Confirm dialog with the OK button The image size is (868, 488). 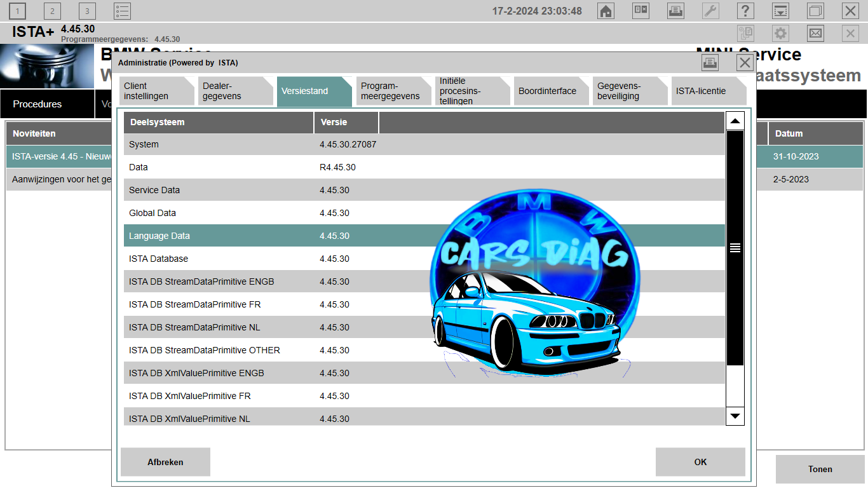(700, 462)
